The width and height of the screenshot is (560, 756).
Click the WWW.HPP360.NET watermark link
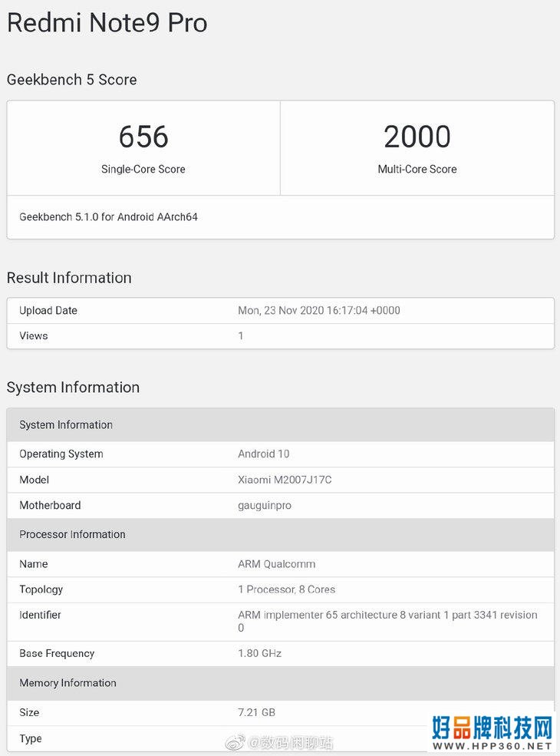pos(492,746)
